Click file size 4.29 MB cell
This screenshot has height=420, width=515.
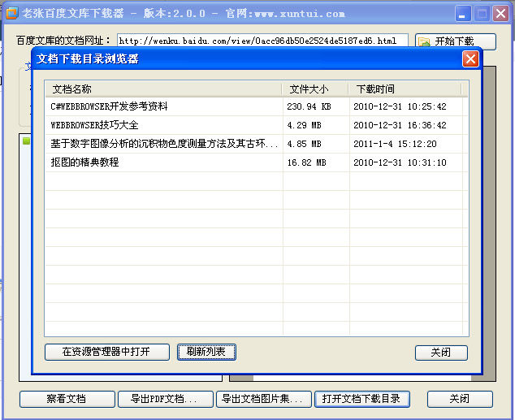[316, 125]
